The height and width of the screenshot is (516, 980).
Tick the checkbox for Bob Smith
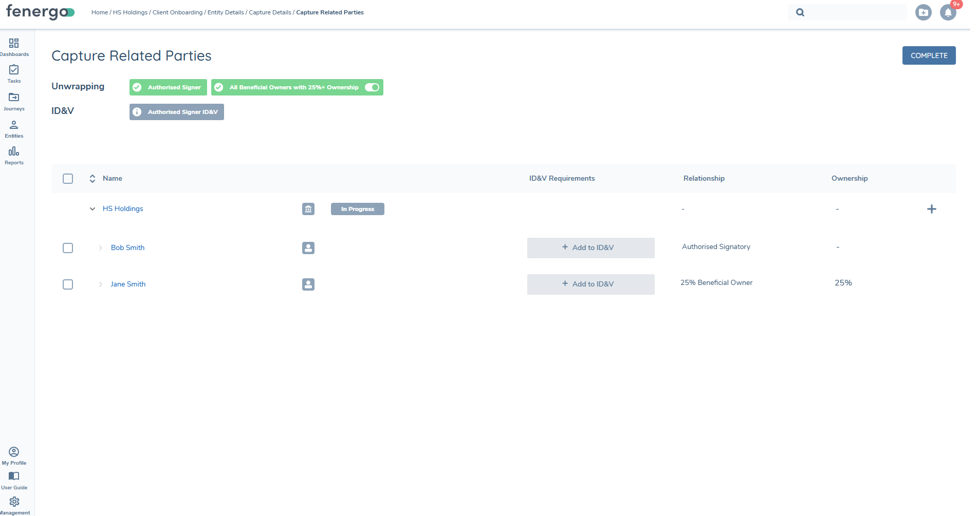click(x=68, y=248)
